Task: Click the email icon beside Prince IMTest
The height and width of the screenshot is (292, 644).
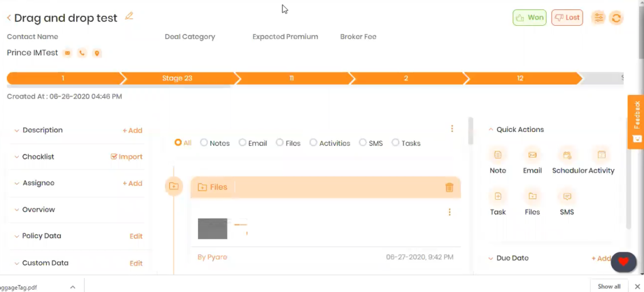Action: pos(67,53)
